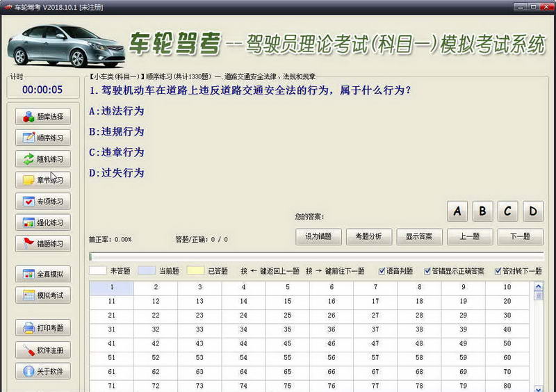Jump to question 42 in grid
The image size is (556, 392).
(156, 344)
